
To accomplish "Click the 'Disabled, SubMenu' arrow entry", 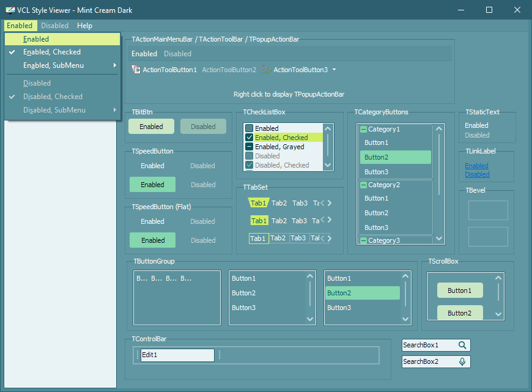I will (x=62, y=110).
